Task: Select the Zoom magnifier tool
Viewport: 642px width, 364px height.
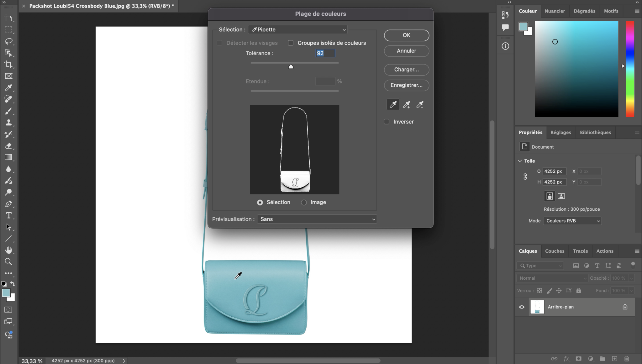Action: (8, 262)
